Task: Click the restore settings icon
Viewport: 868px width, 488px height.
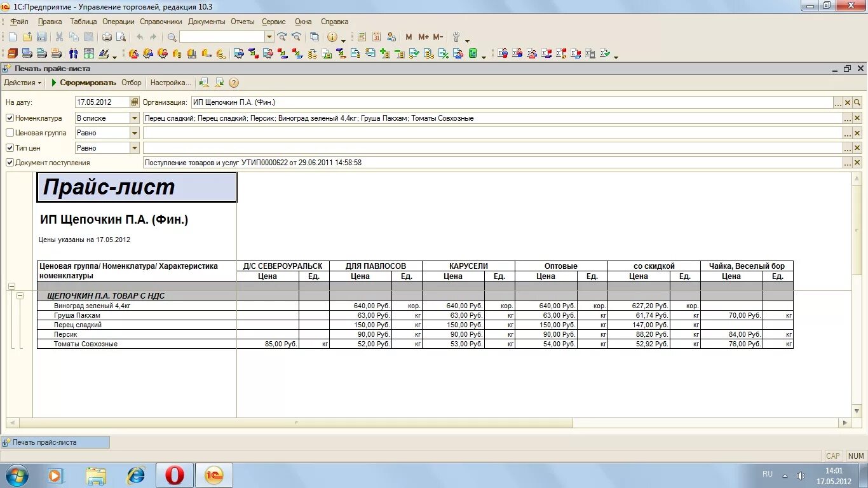Action: pos(204,83)
